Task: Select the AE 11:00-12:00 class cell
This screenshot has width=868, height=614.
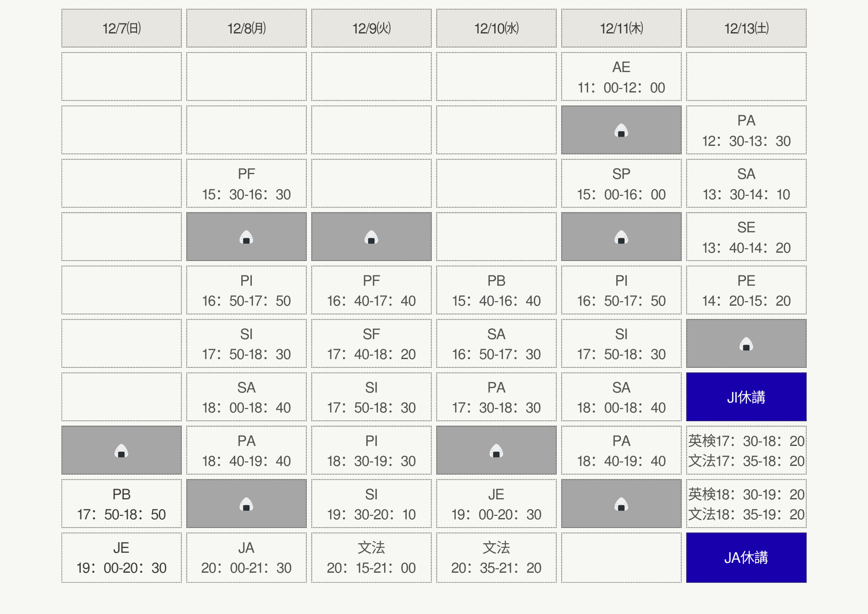Action: click(621, 77)
